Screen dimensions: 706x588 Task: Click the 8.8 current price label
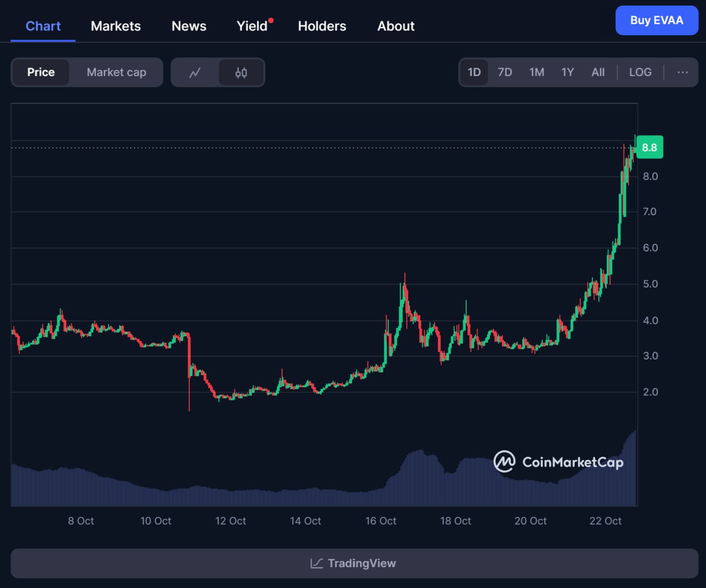pos(649,147)
